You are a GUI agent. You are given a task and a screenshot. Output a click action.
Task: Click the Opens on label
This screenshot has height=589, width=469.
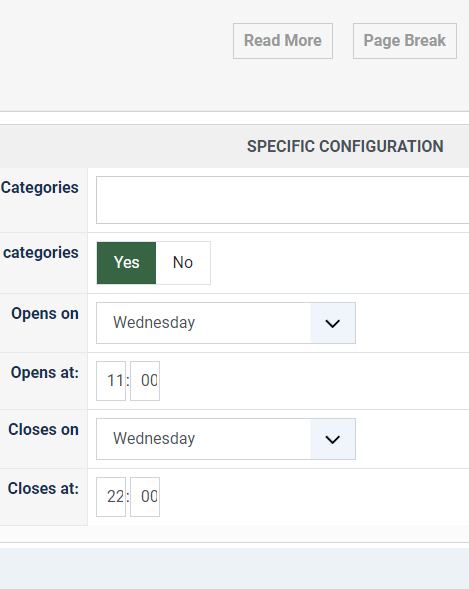tap(45, 313)
